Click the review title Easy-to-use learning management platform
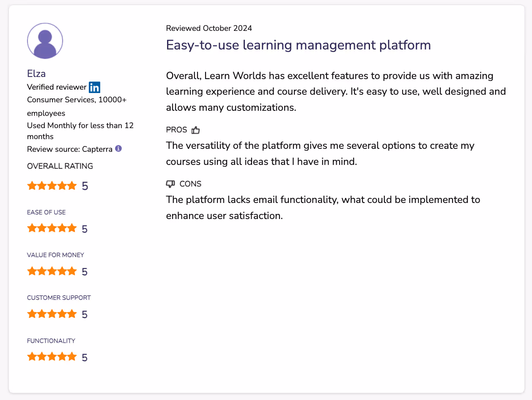The image size is (532, 400). click(299, 45)
